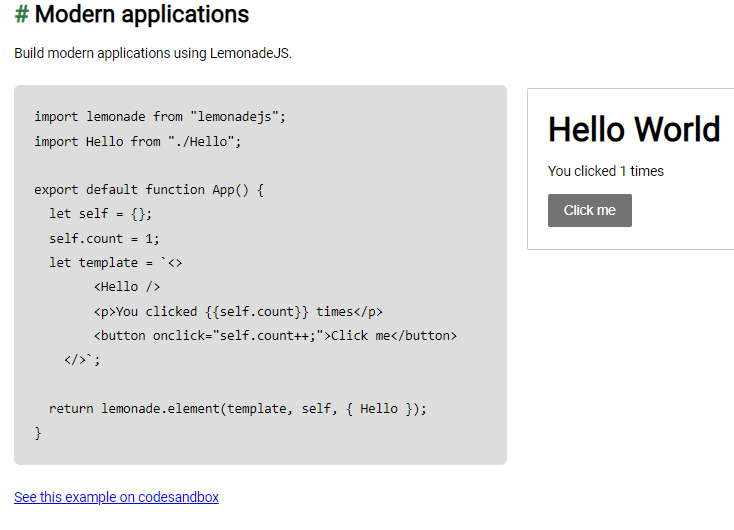This screenshot has width=734, height=530.
Task: Click the 'Modern applications' heading
Action: [x=141, y=14]
